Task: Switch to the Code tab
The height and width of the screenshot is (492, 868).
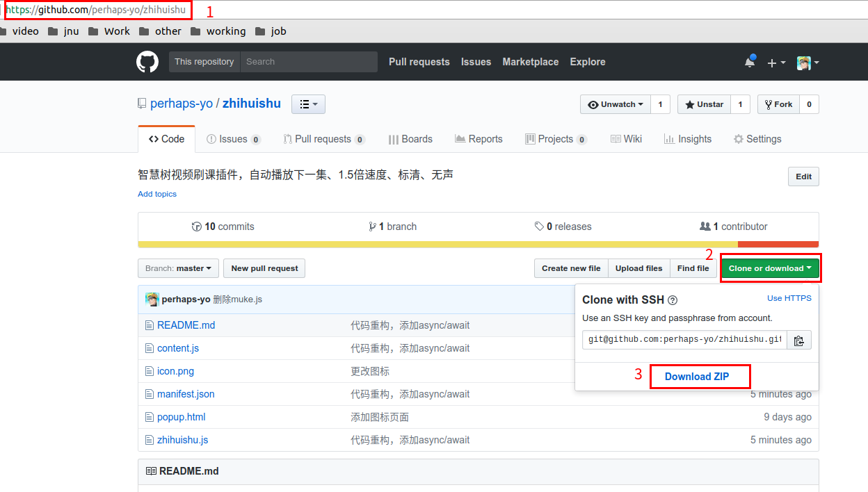Action: (x=167, y=139)
